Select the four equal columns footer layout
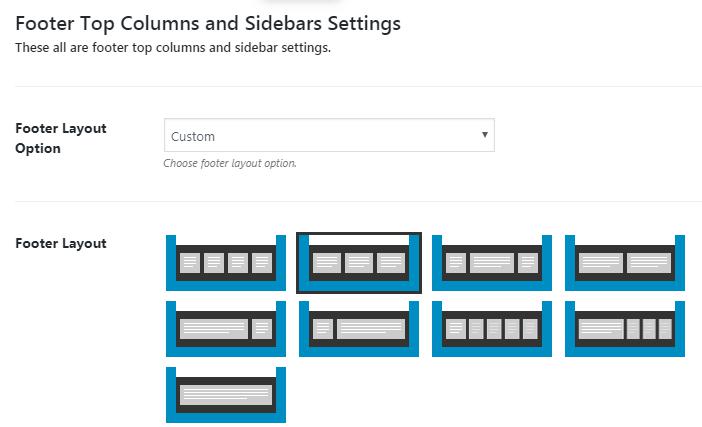Image resolution: width=702 pixels, height=427 pixels. point(226,263)
